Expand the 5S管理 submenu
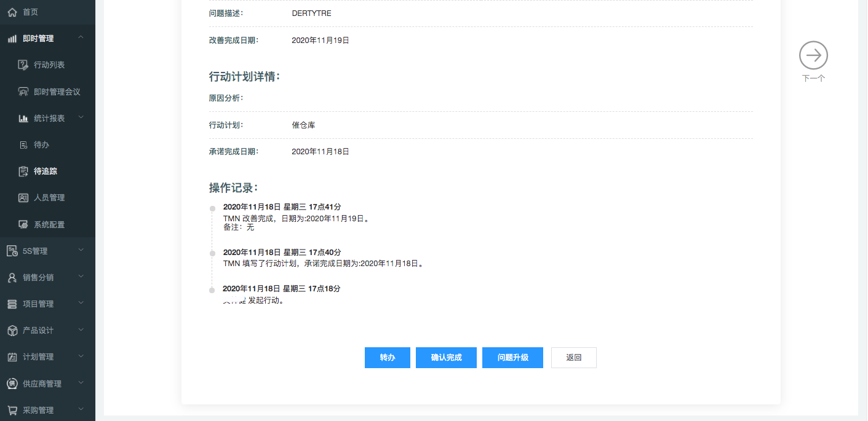The width and height of the screenshot is (868, 421). (81, 250)
